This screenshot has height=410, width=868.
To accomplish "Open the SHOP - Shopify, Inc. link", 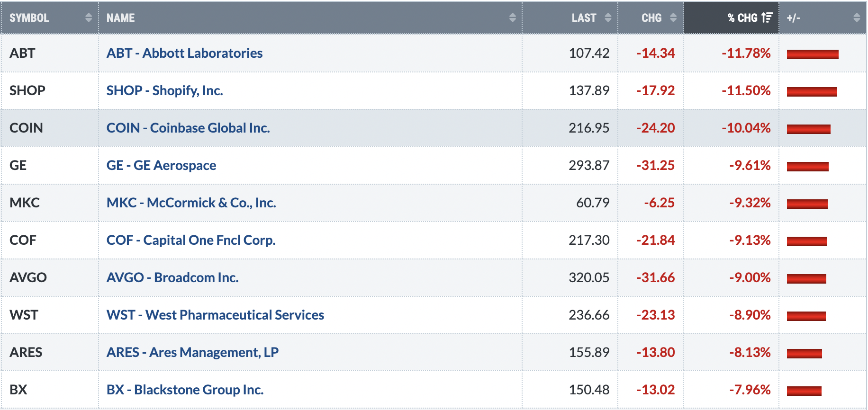I will pyautogui.click(x=164, y=90).
